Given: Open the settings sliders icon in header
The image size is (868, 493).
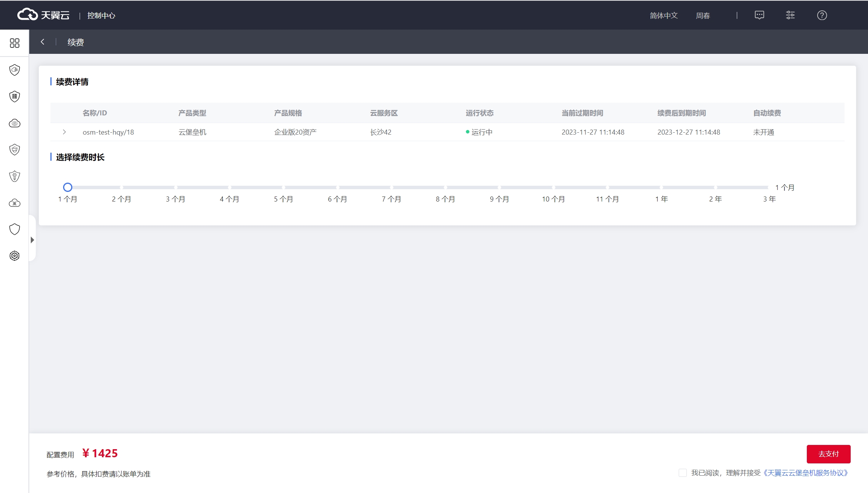Looking at the screenshot, I should (790, 15).
